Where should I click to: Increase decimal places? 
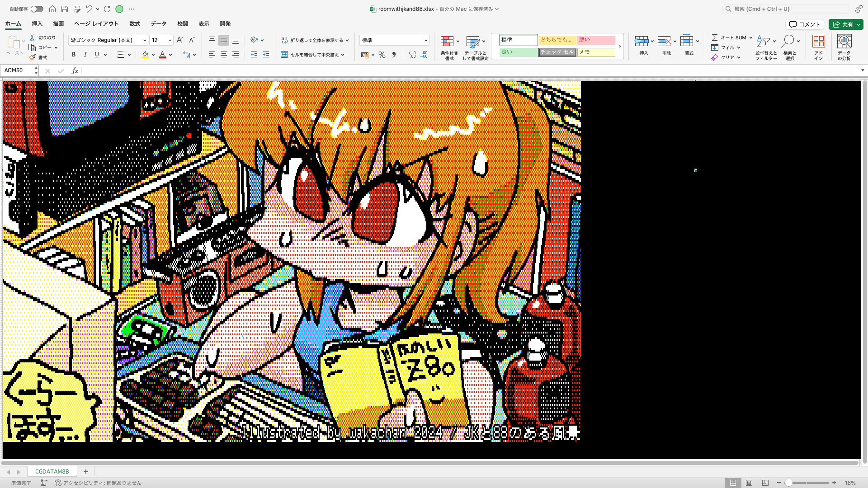click(412, 55)
